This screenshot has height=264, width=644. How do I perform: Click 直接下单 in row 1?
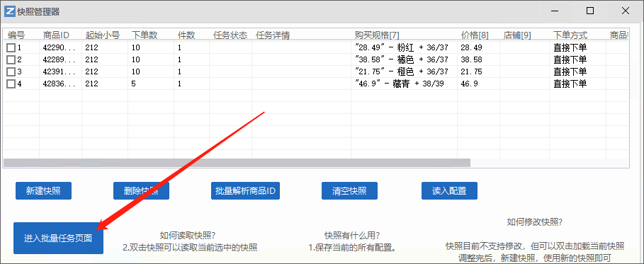tap(570, 47)
